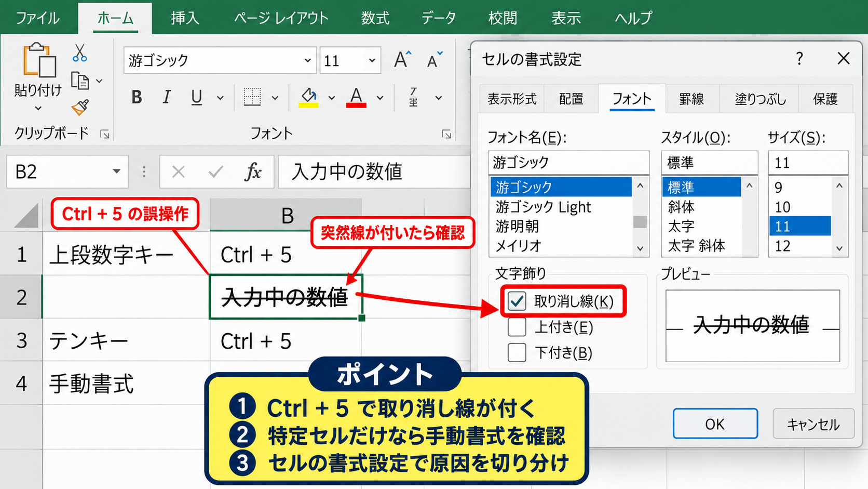Enable 上付き(E) superscript checkbox

click(517, 327)
